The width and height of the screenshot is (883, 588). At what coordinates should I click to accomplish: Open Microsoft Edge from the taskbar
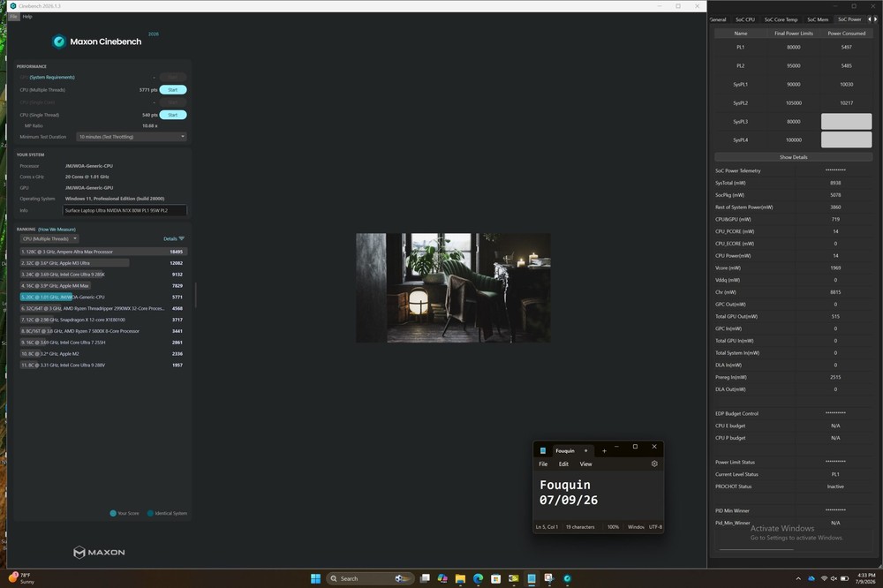(478, 578)
